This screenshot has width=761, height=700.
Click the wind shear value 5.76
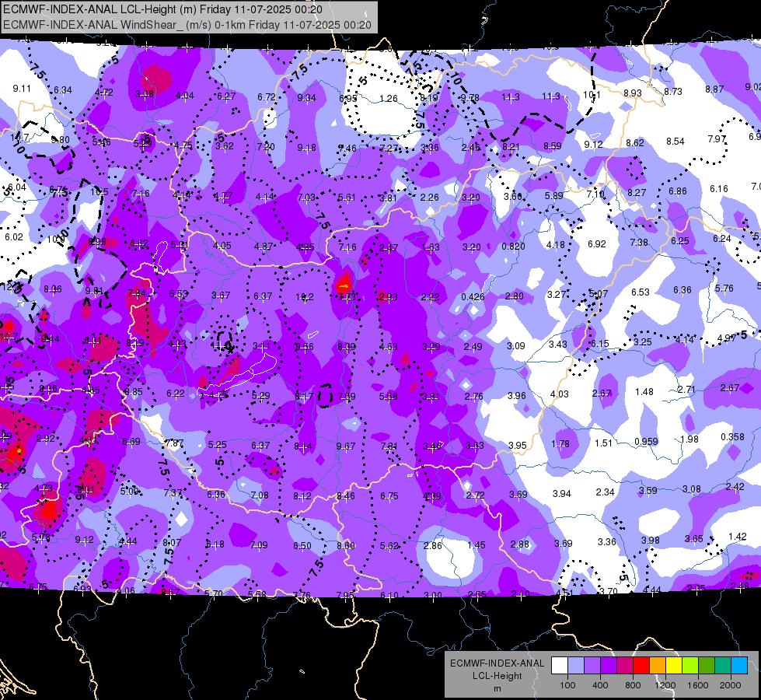(x=724, y=288)
